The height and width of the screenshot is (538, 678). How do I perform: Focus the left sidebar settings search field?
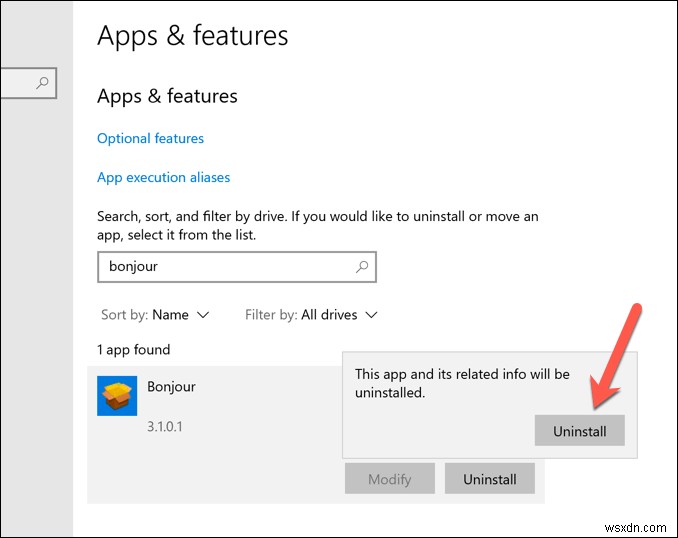point(28,83)
